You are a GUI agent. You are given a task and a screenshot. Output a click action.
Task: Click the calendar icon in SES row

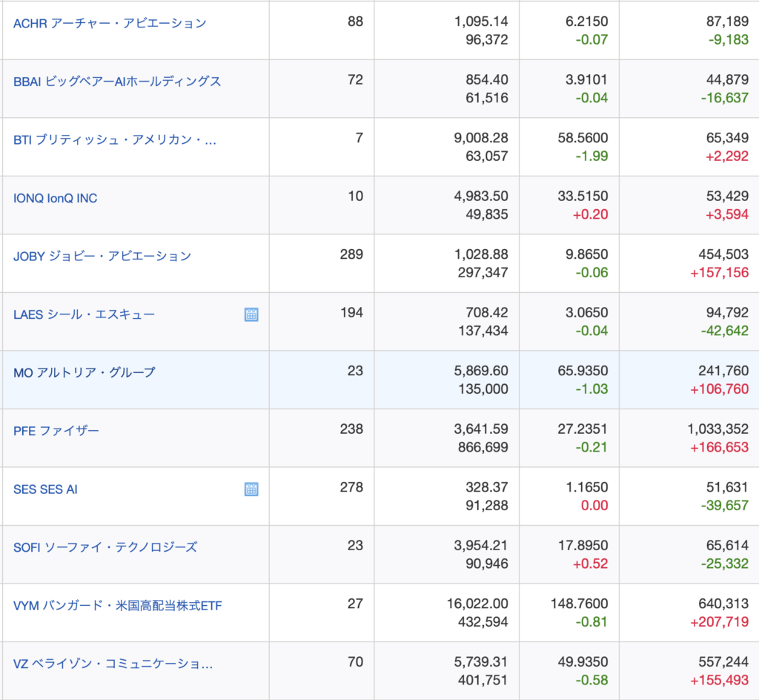click(x=251, y=489)
